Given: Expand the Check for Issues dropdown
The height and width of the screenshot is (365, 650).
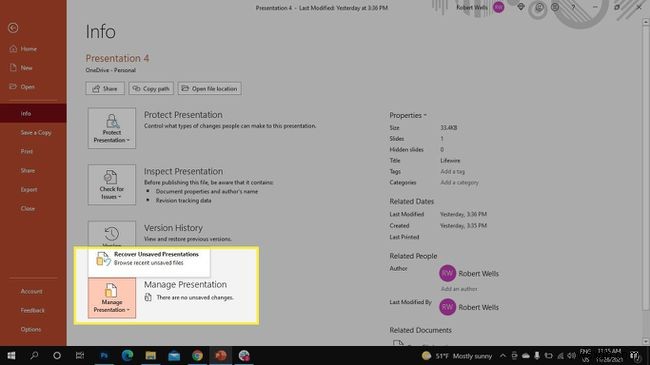Looking at the screenshot, I should tap(112, 185).
